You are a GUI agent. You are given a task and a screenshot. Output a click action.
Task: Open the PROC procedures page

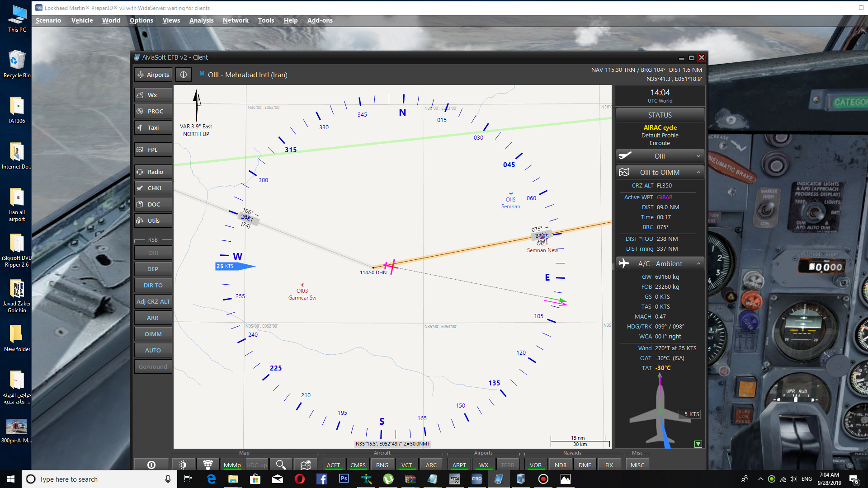(153, 111)
